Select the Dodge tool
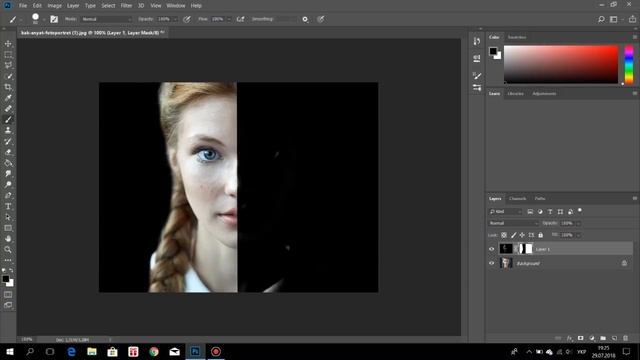The image size is (640, 360). (8, 184)
